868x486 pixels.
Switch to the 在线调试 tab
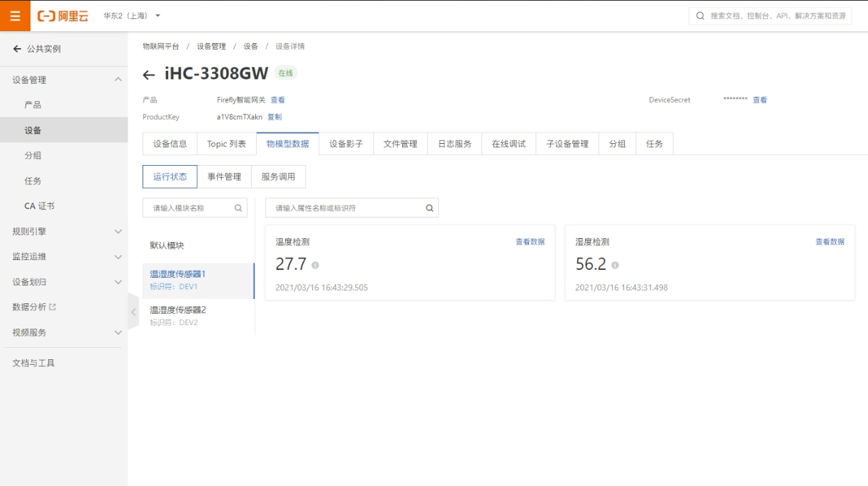click(509, 144)
